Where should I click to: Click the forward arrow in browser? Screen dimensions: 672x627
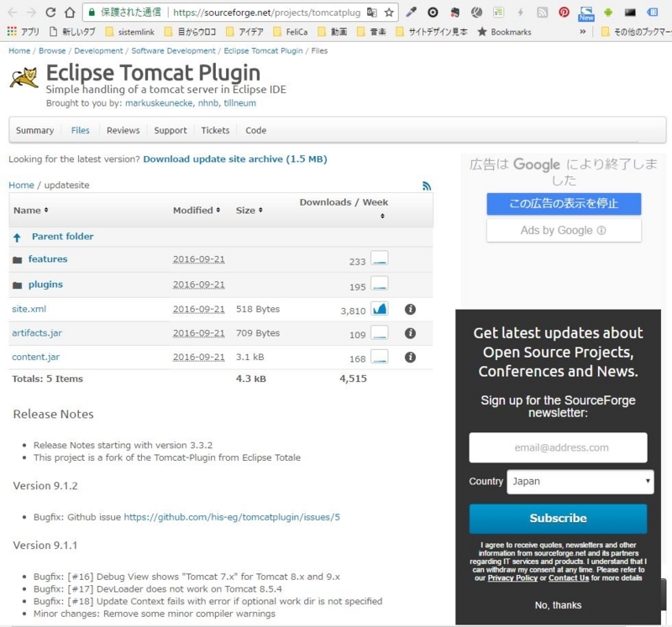[x=31, y=13]
